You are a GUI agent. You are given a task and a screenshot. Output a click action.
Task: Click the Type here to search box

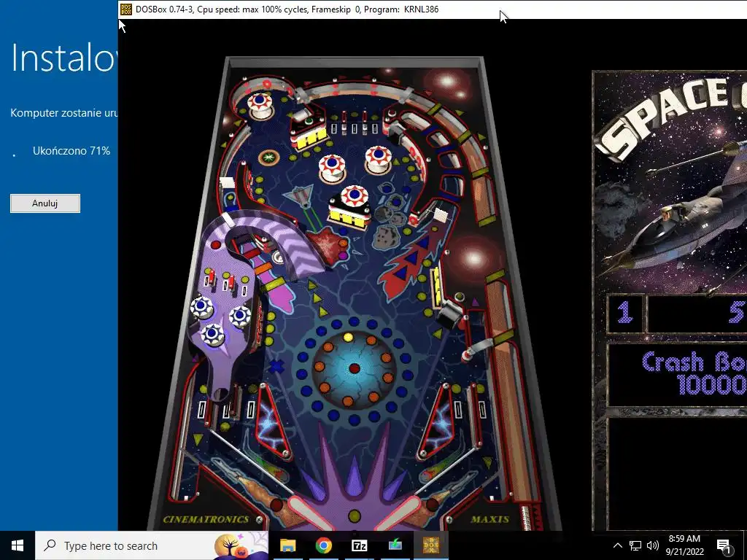point(152,545)
